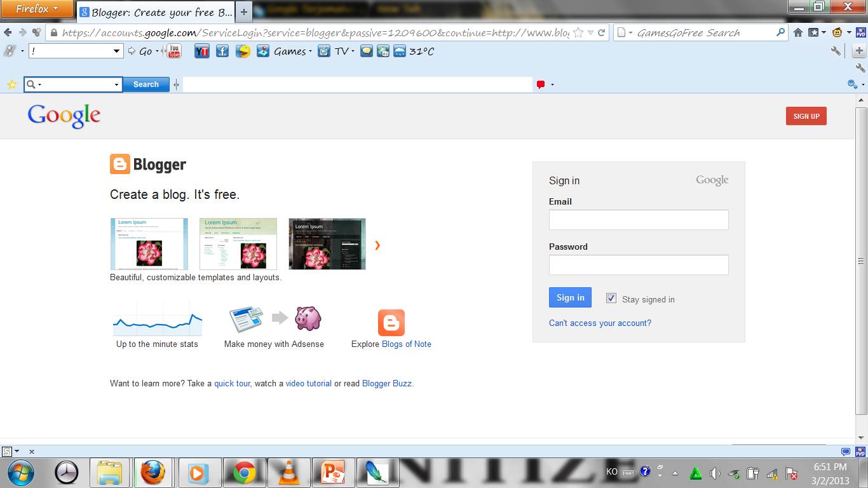
Task: Open the Facebook toolbar shortcut
Action: (222, 51)
